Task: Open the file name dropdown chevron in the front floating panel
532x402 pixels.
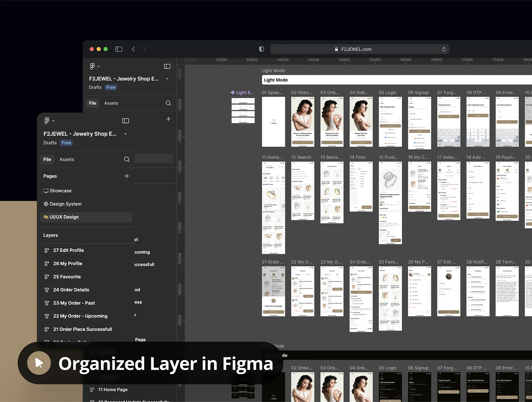Action: point(126,134)
